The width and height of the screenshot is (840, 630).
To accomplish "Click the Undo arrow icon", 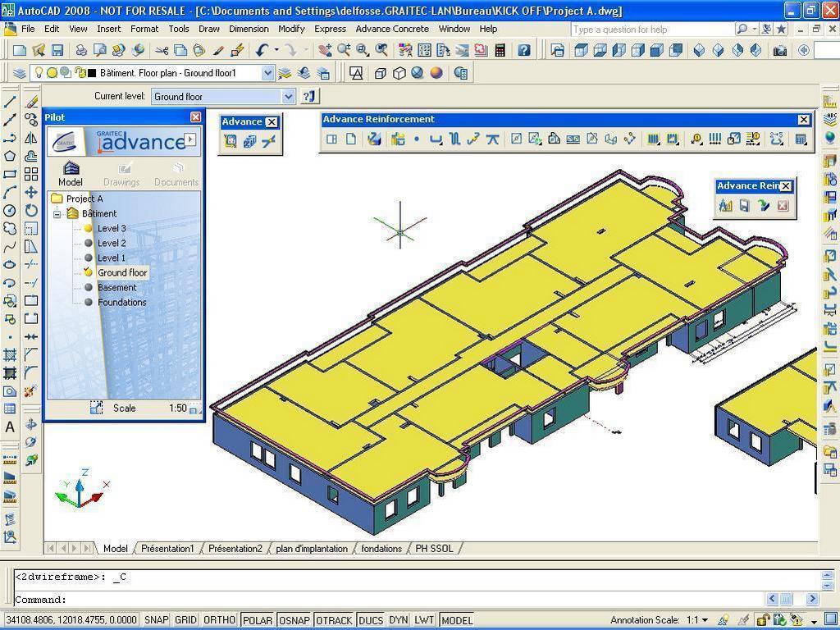I will pos(262,51).
